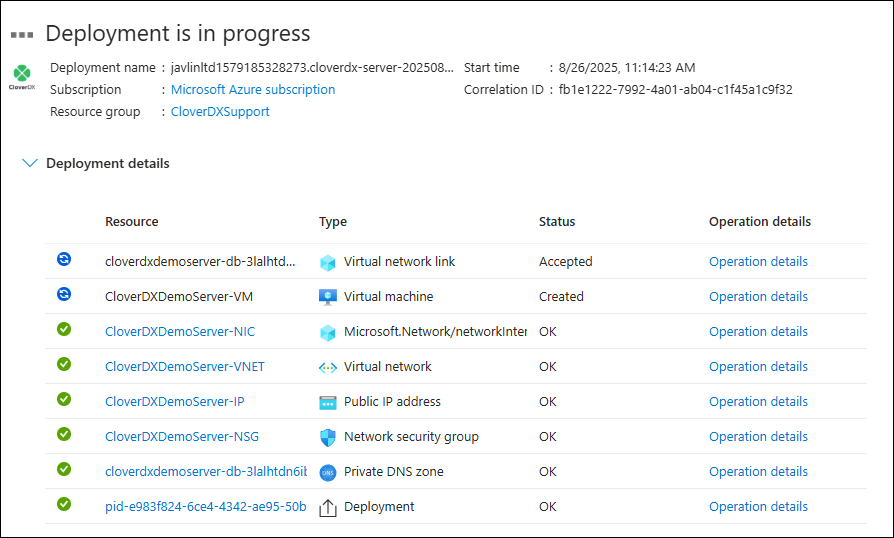
Task: View Operation details for Network security group
Action: coord(758,437)
